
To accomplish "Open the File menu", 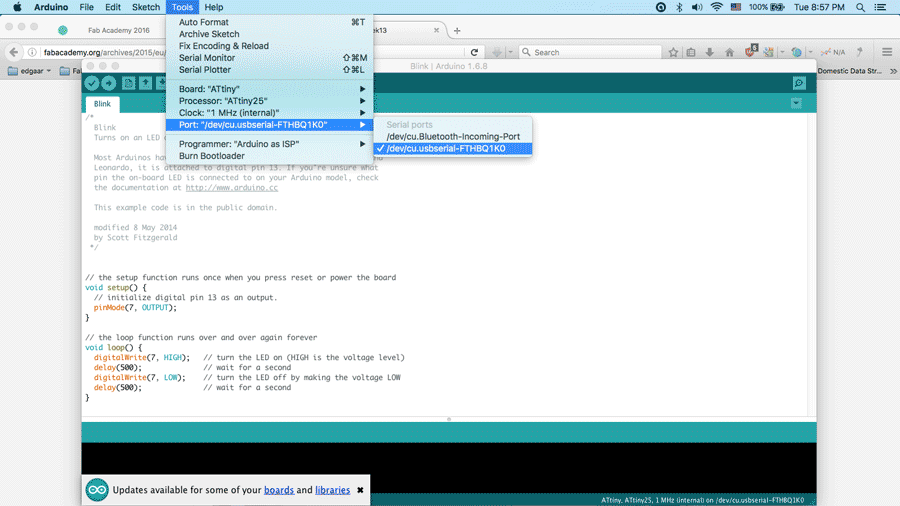I will click(x=87, y=7).
